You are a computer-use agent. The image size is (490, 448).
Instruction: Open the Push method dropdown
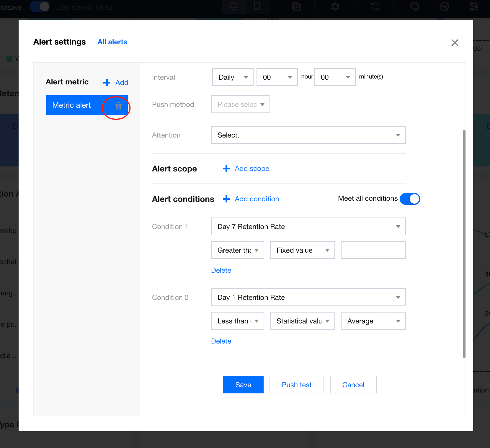point(240,104)
